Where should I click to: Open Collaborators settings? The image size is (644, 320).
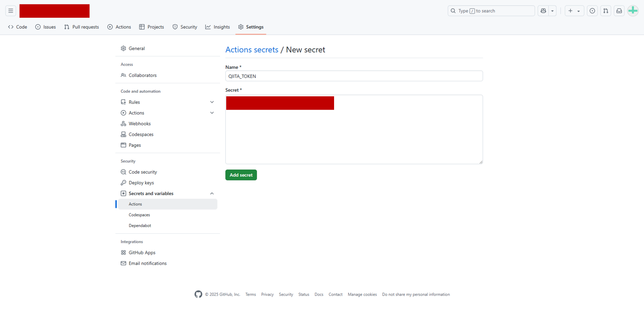tap(167, 75)
